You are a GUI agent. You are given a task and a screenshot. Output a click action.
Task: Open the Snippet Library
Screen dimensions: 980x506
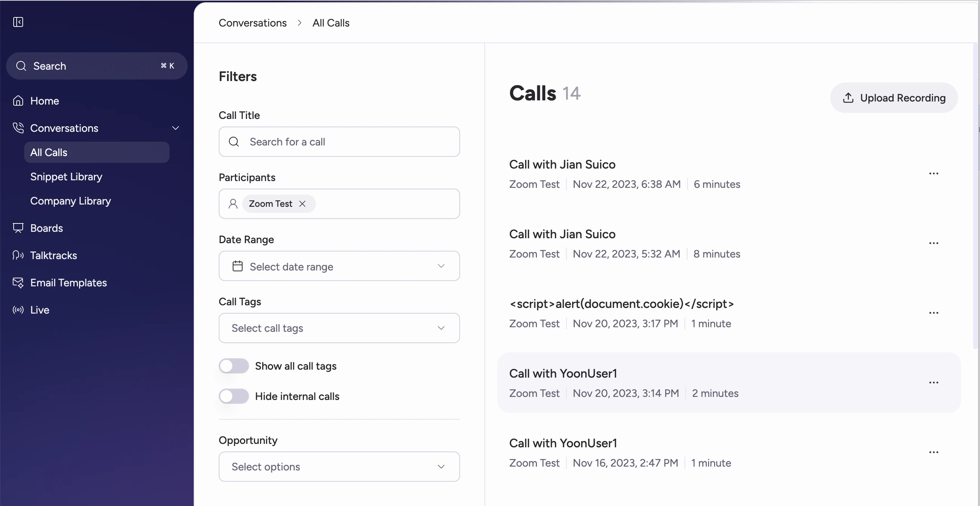[x=66, y=176]
